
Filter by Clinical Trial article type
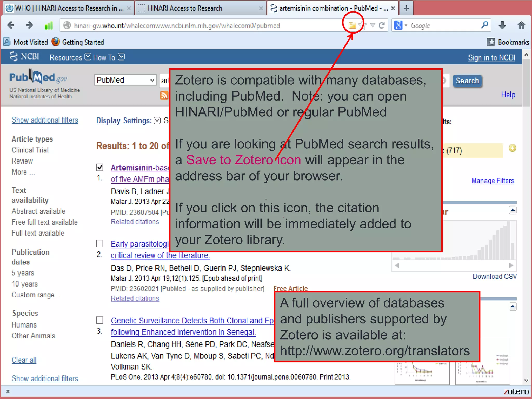(x=30, y=150)
